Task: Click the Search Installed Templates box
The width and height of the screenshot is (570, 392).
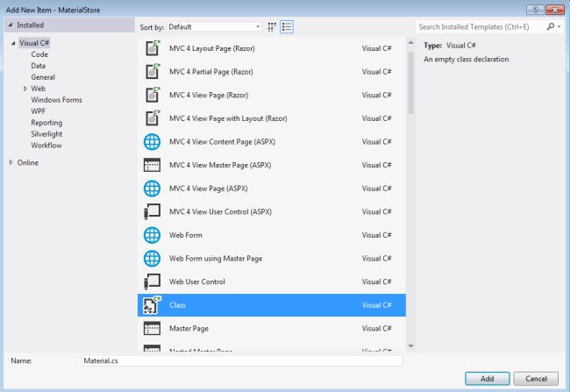Action: (481, 26)
